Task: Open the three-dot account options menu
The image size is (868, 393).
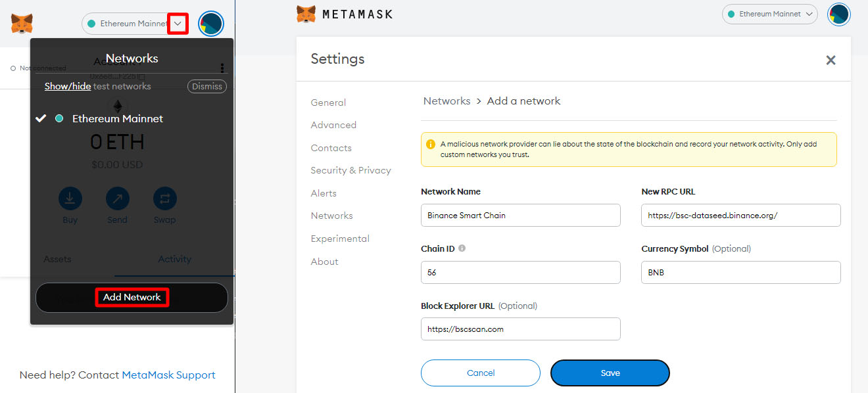Action: pyautogui.click(x=222, y=68)
